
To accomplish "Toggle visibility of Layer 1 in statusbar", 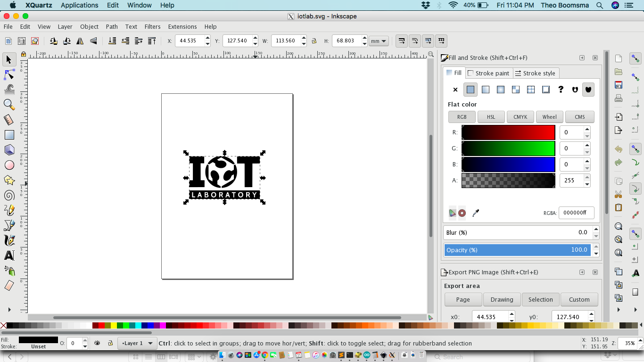I will click(x=97, y=343).
